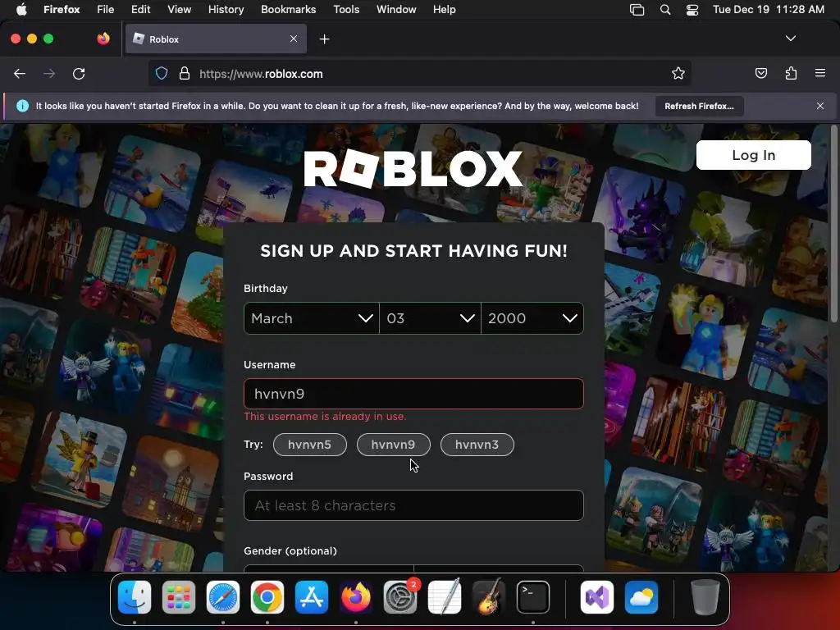Click the padlock site information icon
The image size is (840, 630).
[x=185, y=74]
